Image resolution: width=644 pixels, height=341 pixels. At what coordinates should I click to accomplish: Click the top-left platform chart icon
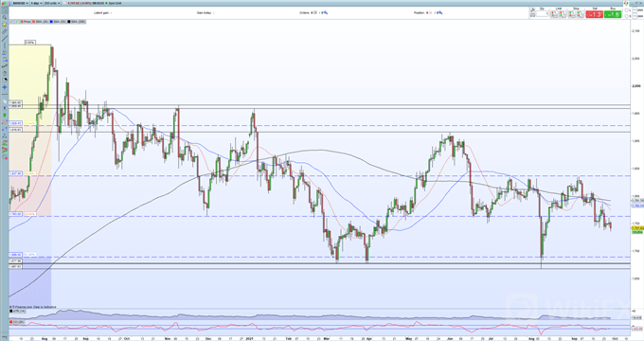[4, 3]
